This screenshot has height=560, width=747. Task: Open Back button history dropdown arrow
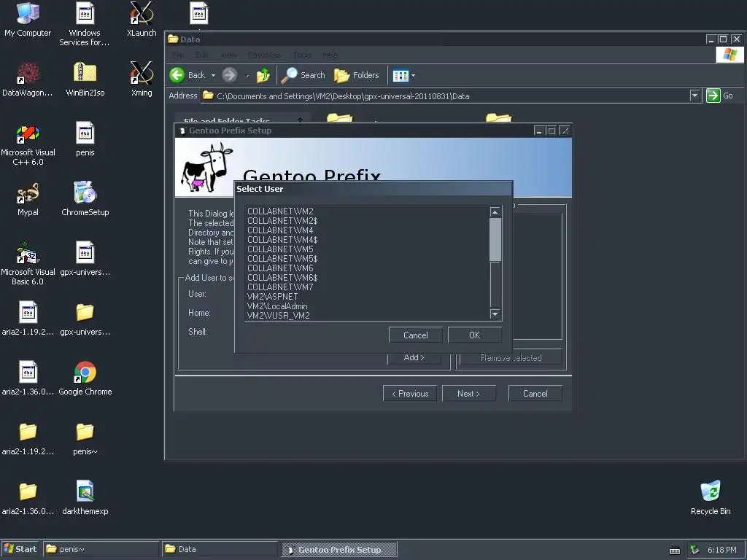tap(213, 75)
